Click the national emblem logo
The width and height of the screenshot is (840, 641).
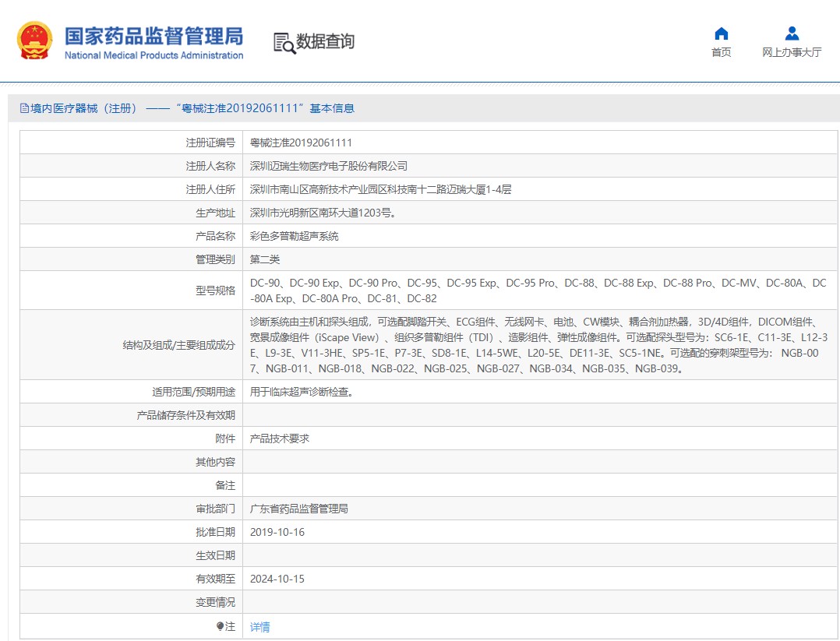tap(35, 41)
